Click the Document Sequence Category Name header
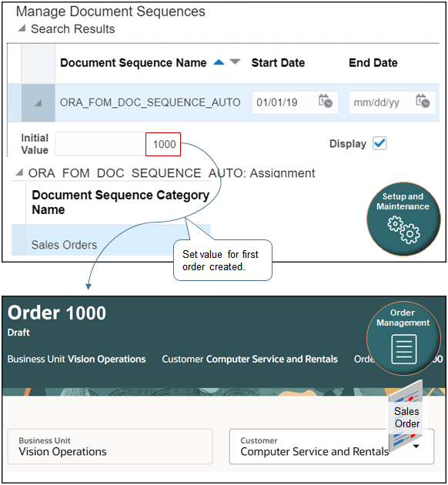The width and height of the screenshot is (448, 485). 121,202
